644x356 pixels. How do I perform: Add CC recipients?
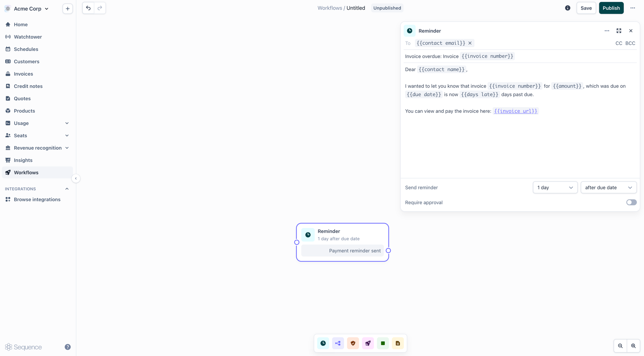619,43
